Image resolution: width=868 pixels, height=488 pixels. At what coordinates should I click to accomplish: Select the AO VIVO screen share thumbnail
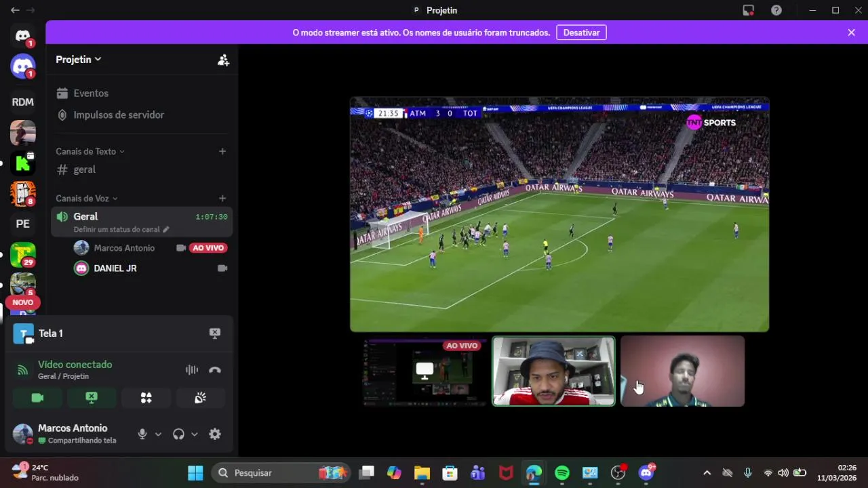(424, 371)
